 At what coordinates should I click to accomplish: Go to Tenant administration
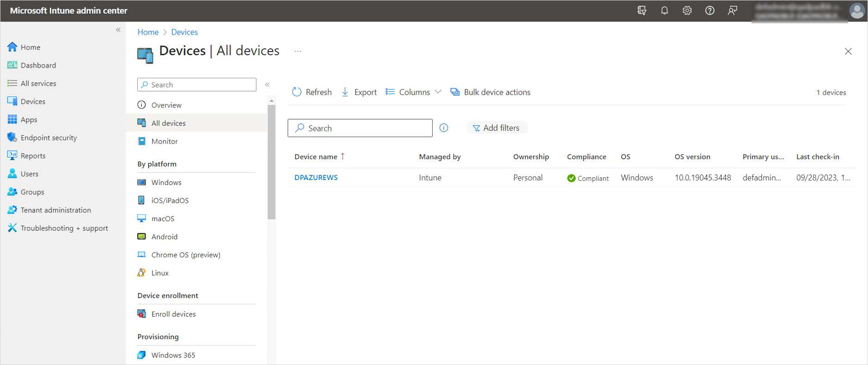[x=56, y=210]
